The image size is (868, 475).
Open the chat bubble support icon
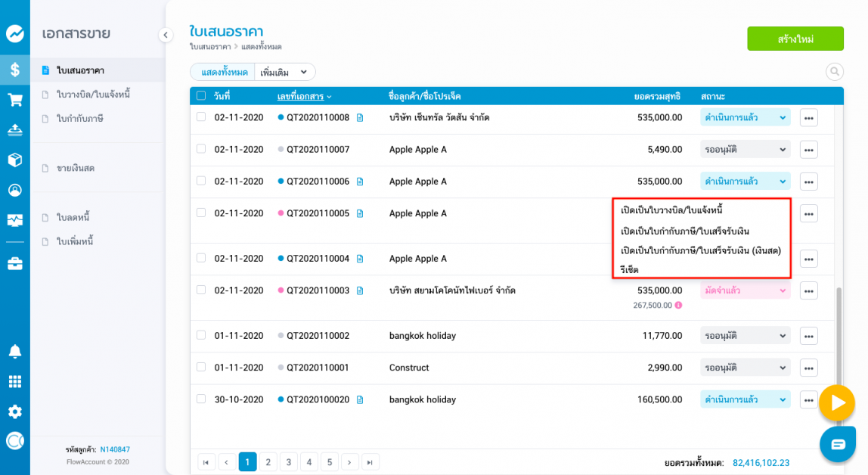coord(838,444)
